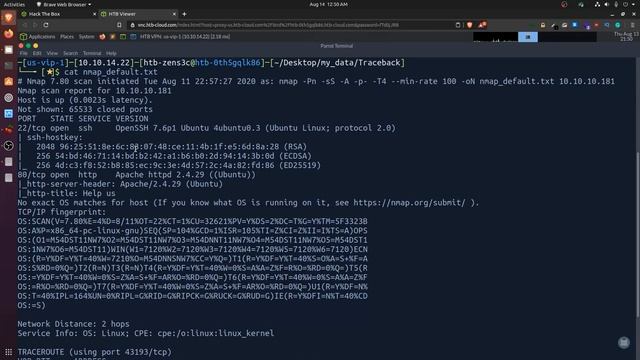640x360 pixels.
Task: Click the '22/tcp open ssh' row
Action: pos(207,128)
